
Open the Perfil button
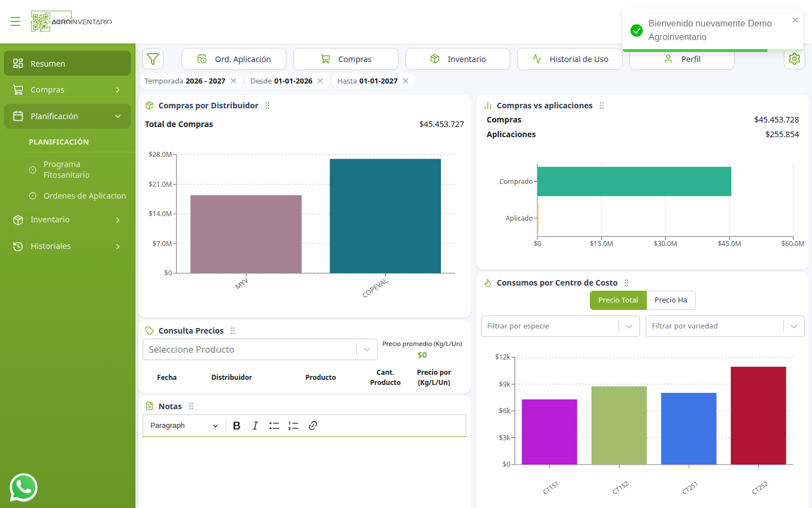coord(682,59)
